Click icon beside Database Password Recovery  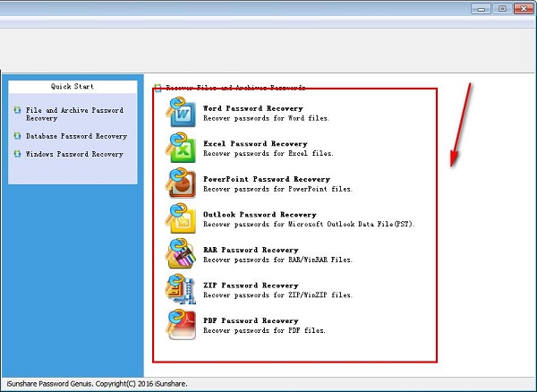click(17, 136)
